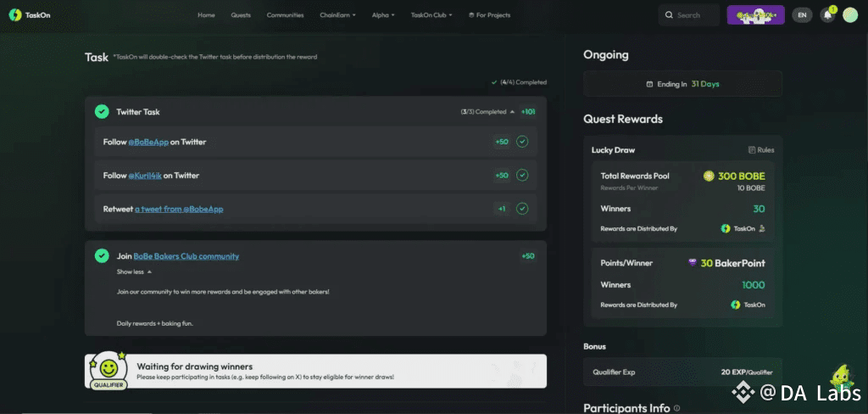This screenshot has width=868, height=414.
Task: Click the TaskOn logo in the header
Action: (x=30, y=15)
